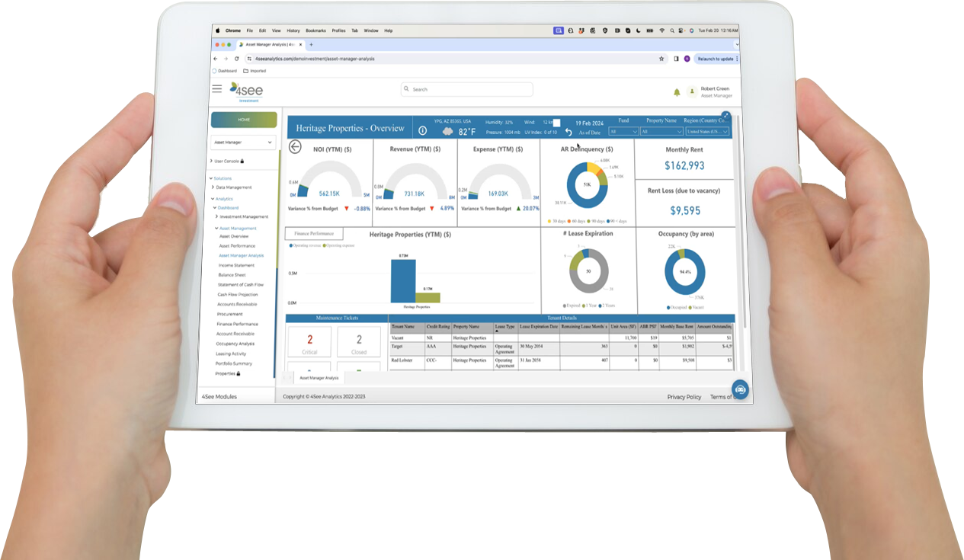Open the Asset Manager role dropdown
The height and width of the screenshot is (560, 964).
coord(243,142)
